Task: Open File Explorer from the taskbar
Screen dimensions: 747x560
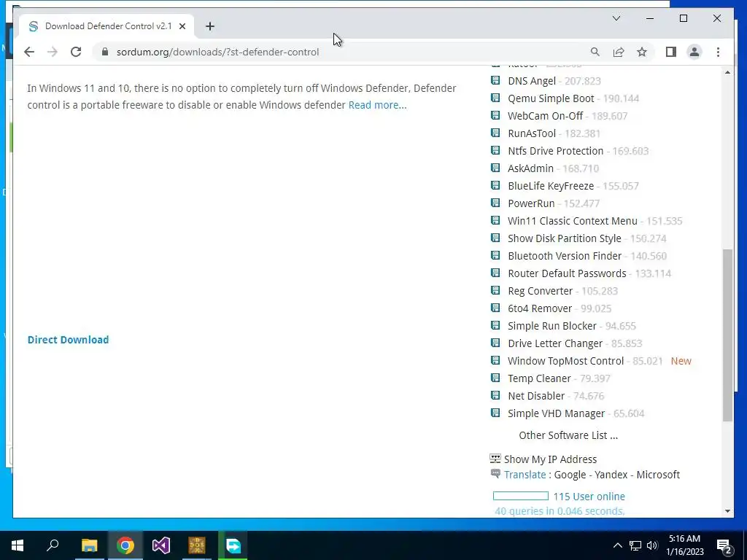Action: tap(89, 545)
